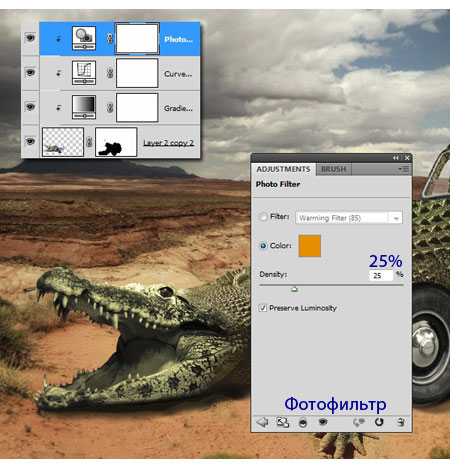
Task: Click the return to adjustment list arrow
Action: tap(262, 422)
